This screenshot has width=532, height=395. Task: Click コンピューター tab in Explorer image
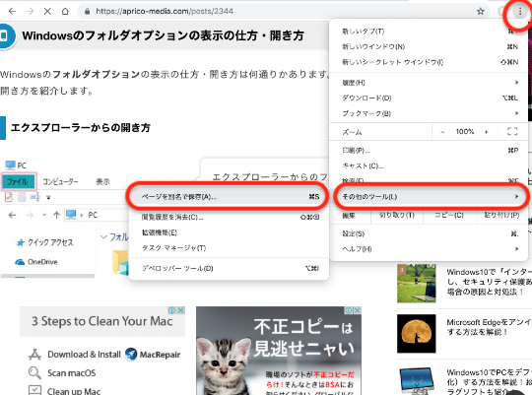(60, 182)
